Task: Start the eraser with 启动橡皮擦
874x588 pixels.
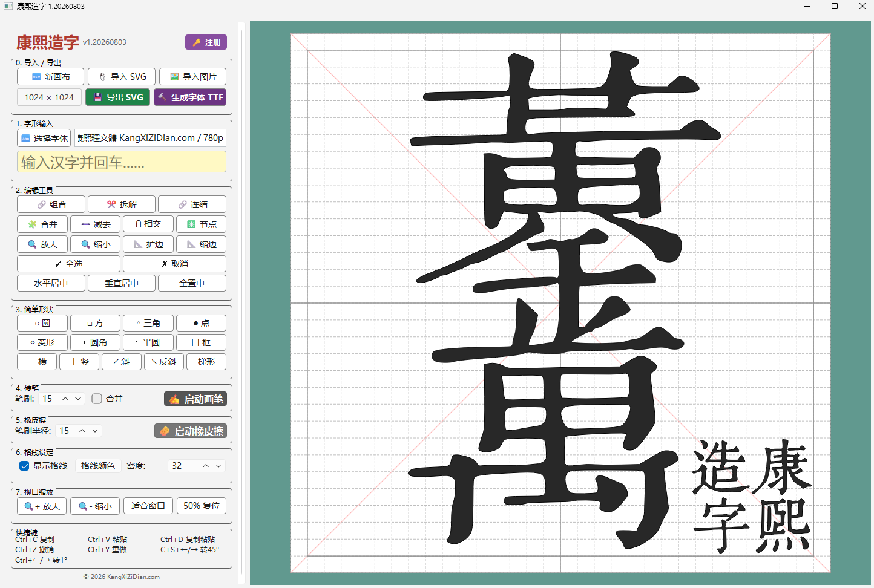Action: 191,431
